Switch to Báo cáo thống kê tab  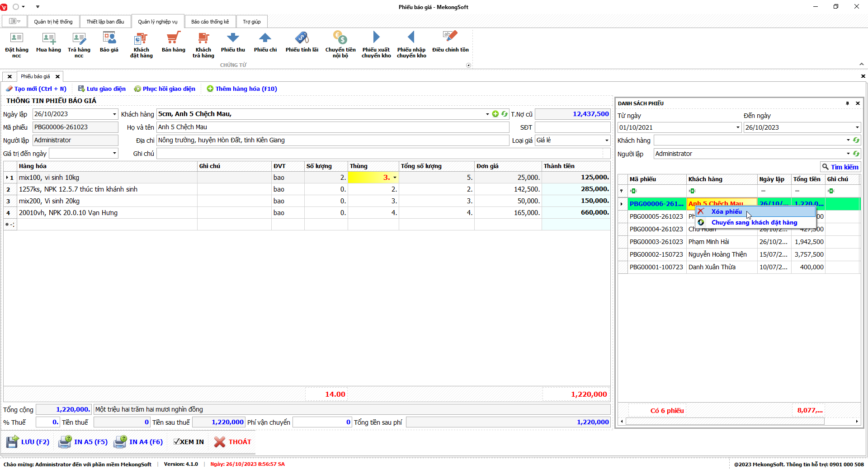pyautogui.click(x=210, y=22)
